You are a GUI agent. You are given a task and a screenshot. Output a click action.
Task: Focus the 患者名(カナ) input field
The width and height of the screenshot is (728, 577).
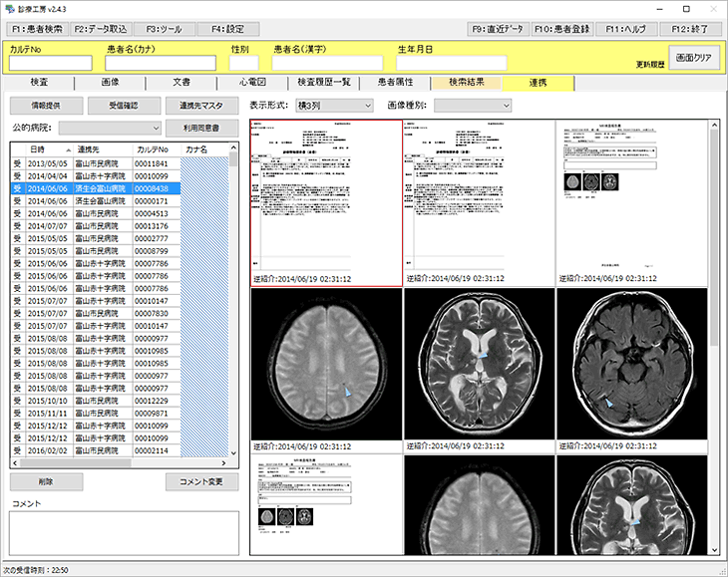point(161,63)
